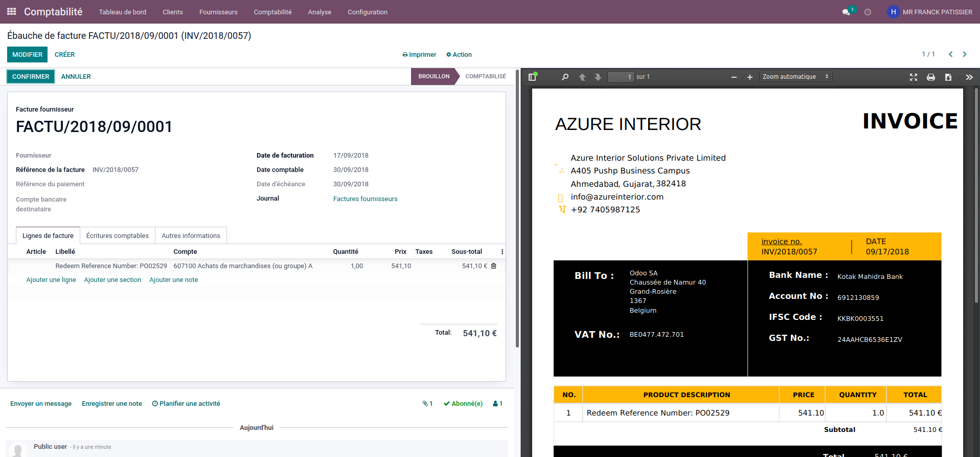The height and width of the screenshot is (457, 980).
Task: Click the MODIFIER button
Action: tap(28, 55)
